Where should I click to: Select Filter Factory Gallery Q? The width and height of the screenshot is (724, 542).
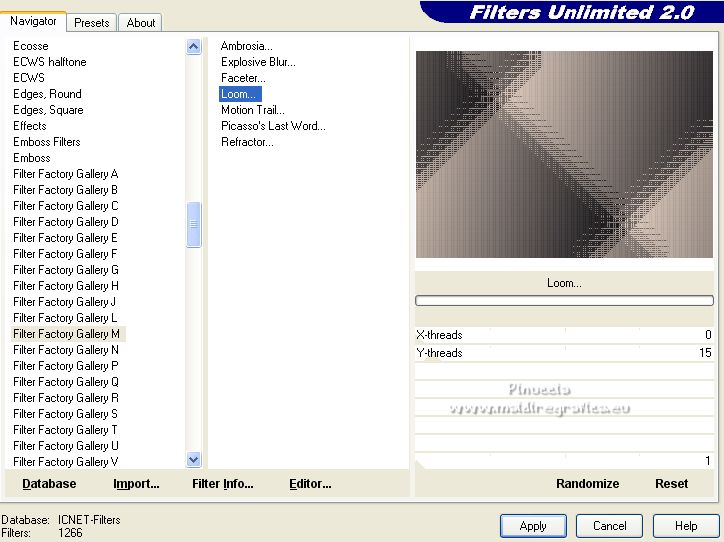[66, 382]
